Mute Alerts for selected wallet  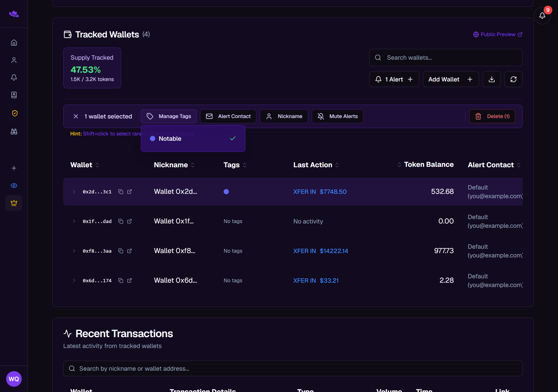click(337, 116)
